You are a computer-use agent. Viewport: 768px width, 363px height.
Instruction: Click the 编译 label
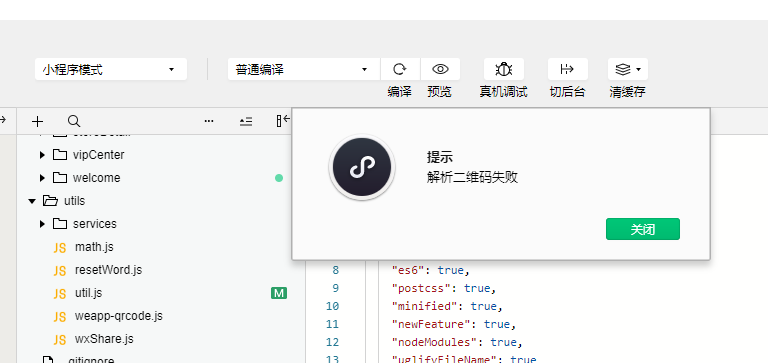coord(400,92)
